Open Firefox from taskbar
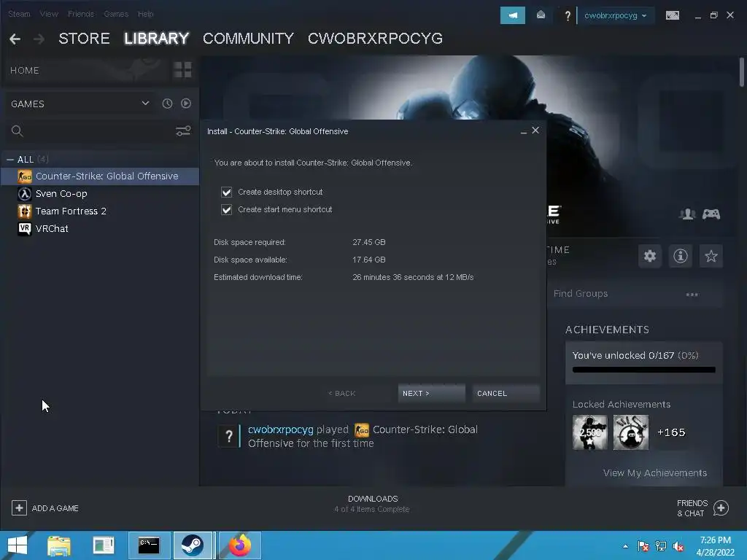The height and width of the screenshot is (560, 747). pos(240,545)
